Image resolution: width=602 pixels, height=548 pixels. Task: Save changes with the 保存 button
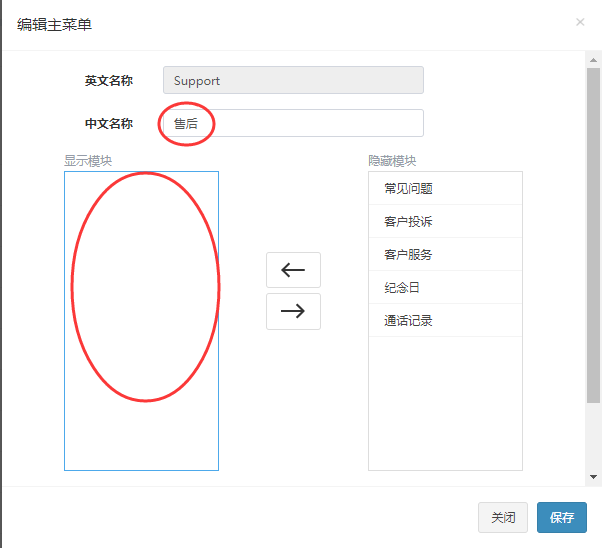coord(562,517)
